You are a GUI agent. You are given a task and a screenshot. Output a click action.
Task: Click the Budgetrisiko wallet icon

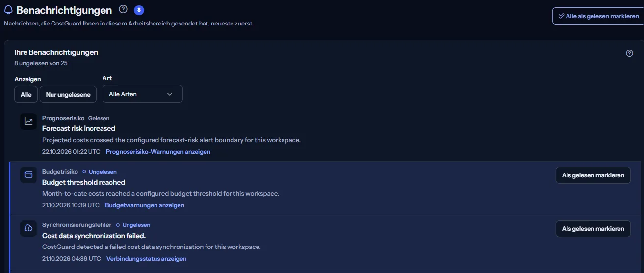point(28,175)
